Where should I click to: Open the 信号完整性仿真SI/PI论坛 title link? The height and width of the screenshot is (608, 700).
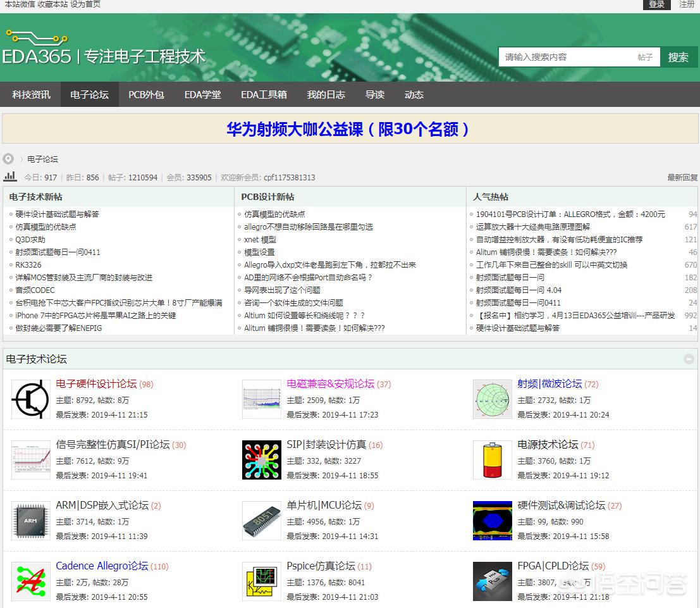point(113,445)
